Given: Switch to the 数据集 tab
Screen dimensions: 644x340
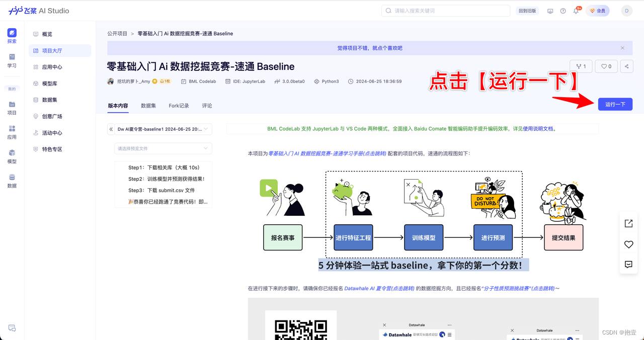Looking at the screenshot, I should click(x=148, y=106).
